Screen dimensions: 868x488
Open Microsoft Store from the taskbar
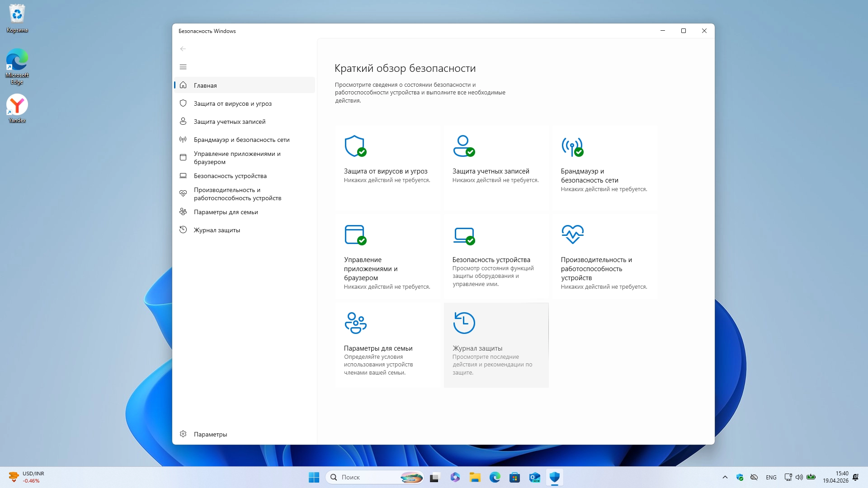tap(514, 477)
